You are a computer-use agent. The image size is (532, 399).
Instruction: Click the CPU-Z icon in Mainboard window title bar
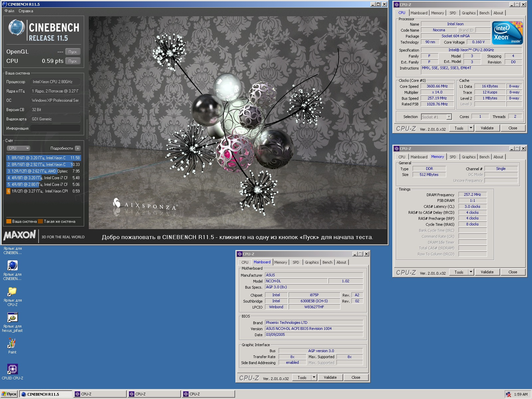tap(239, 254)
